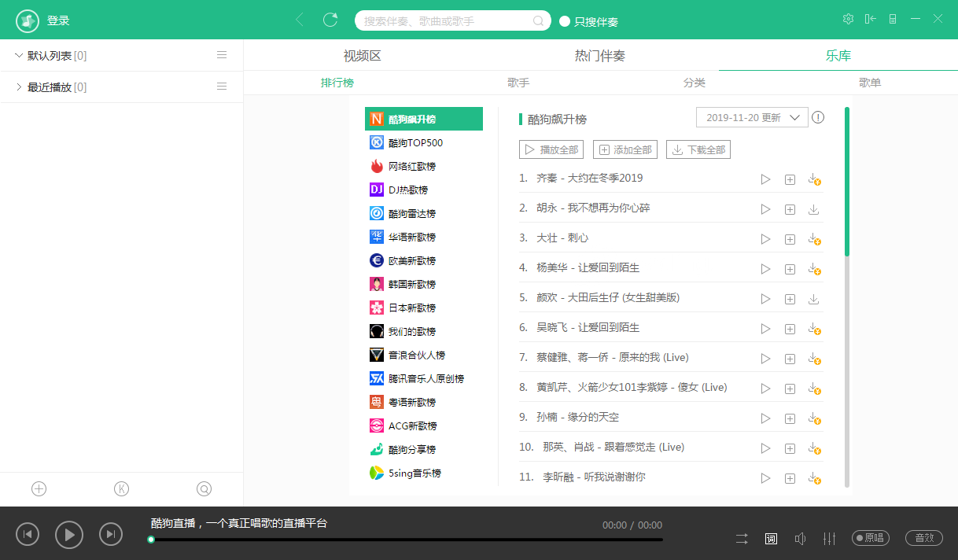958x560 pixels.
Task: Open the DJ热歌榜 chart
Action: (424, 190)
